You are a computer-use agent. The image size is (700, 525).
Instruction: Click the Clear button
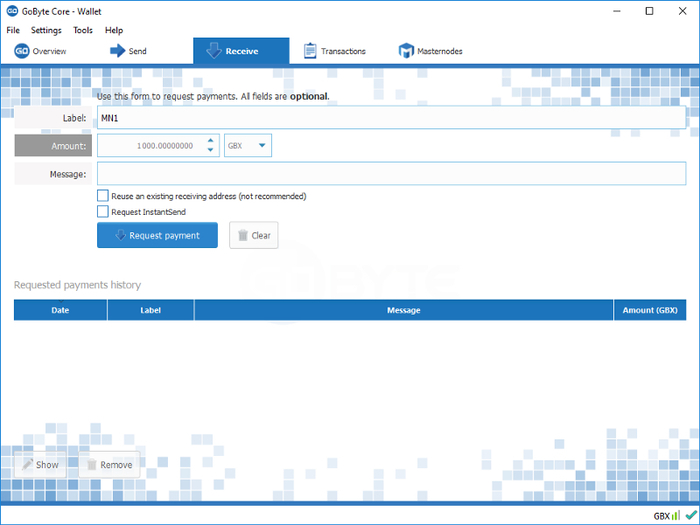[x=254, y=236]
